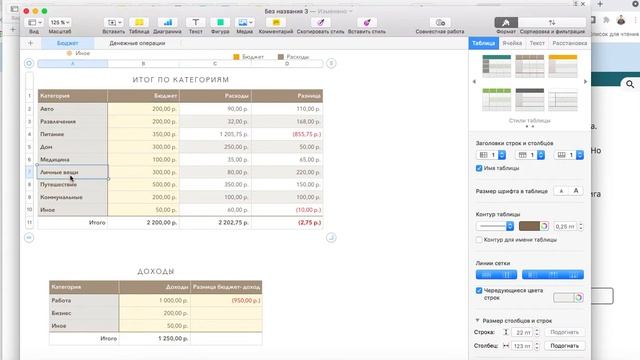Click Подогнать button for Строка
The image size is (640, 360).
point(564,333)
